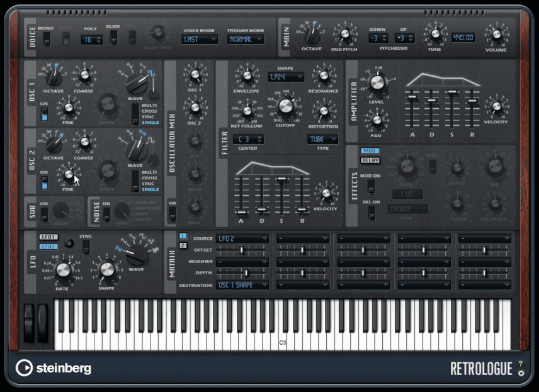
Task: Click the Amplifier Velocity knob
Action: click(x=496, y=106)
